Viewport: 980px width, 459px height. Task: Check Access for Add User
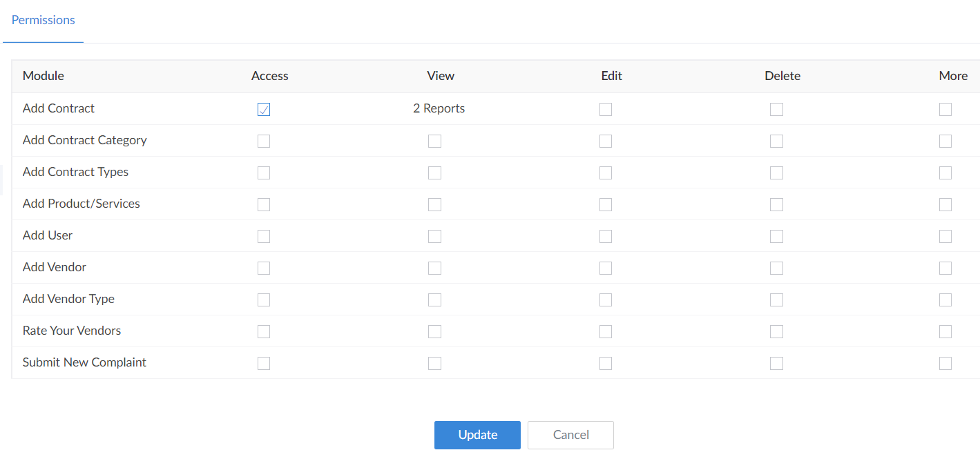[x=264, y=236]
